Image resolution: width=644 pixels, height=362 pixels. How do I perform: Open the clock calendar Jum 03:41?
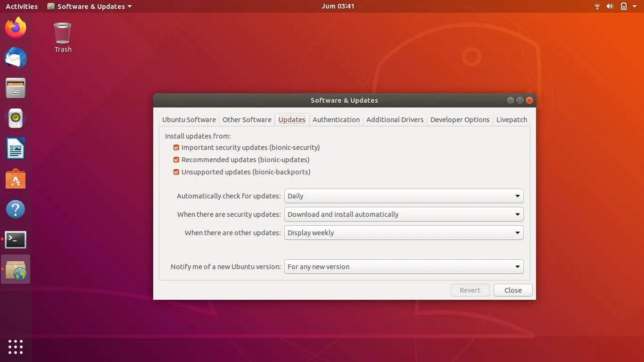[338, 6]
